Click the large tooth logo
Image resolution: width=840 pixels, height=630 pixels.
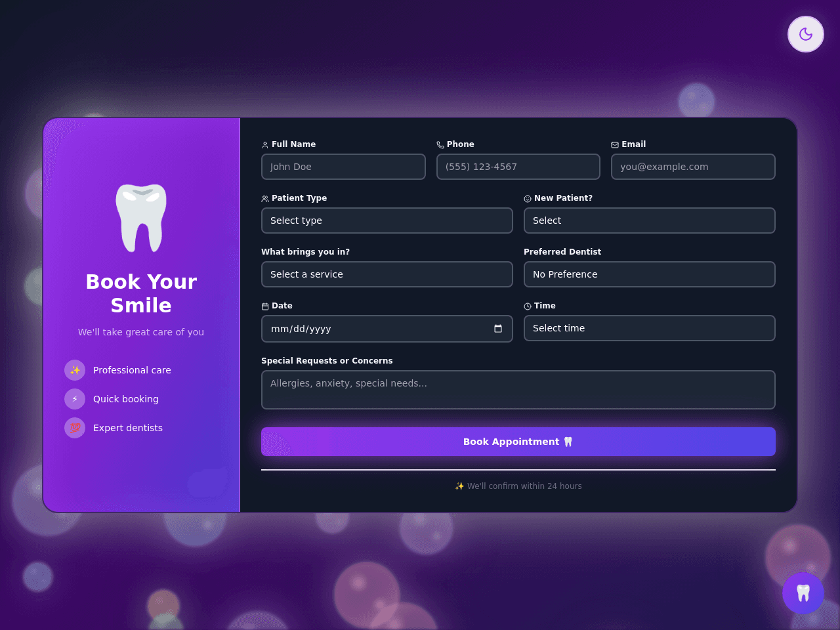(x=141, y=218)
